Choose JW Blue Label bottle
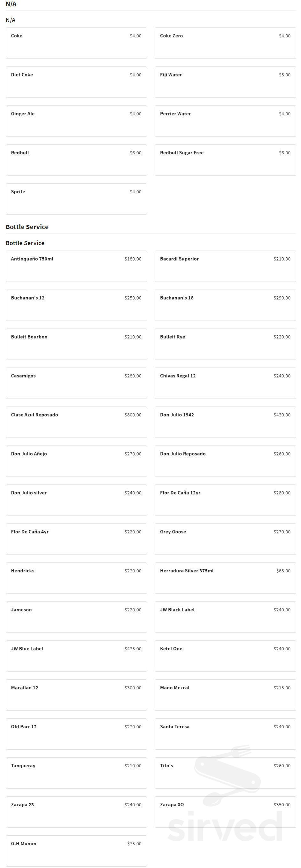 (76, 656)
